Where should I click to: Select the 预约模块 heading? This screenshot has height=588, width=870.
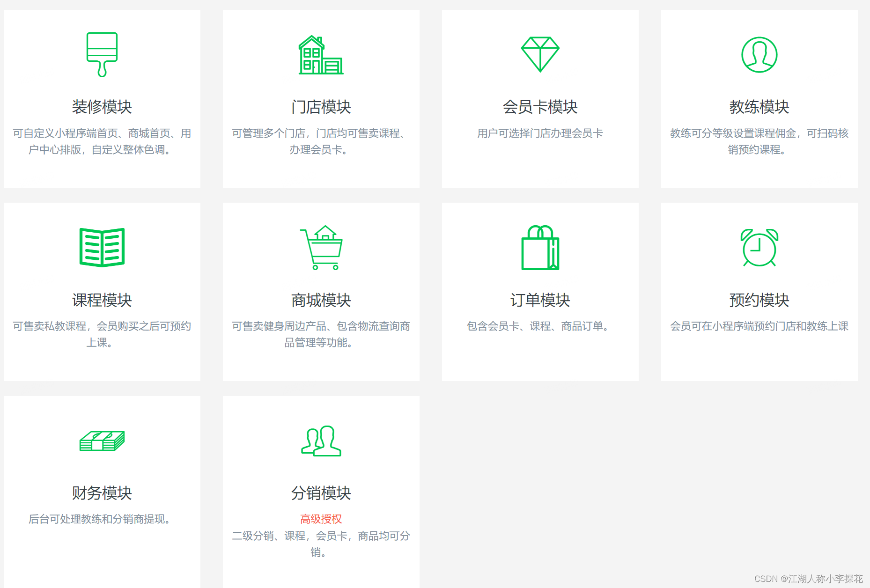pyautogui.click(x=759, y=300)
